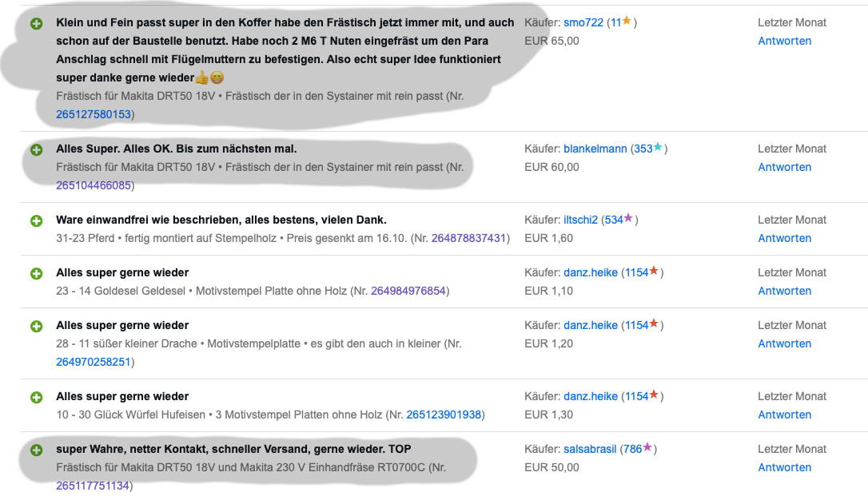Click green plus icon for Goldesel Geldesel feedback
This screenshot has width=868, height=496.
37,273
